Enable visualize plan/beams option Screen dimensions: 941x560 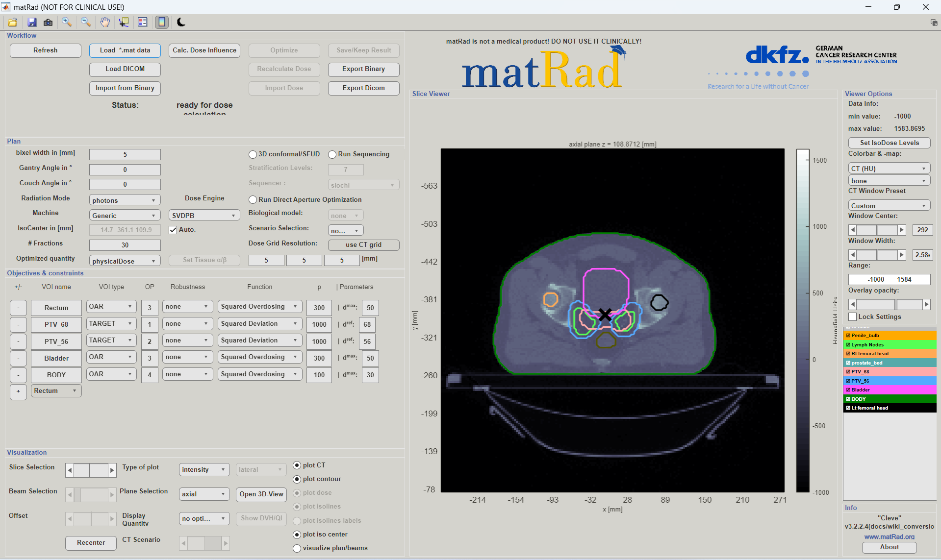(297, 548)
